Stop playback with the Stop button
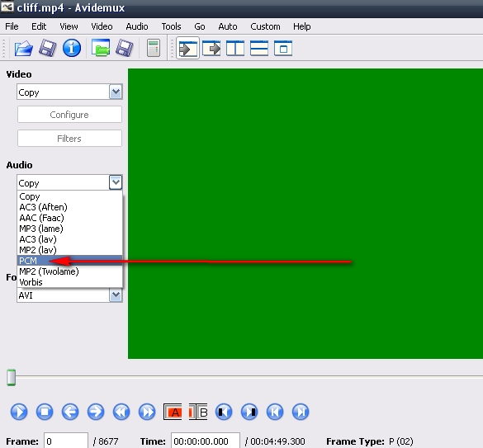 pyautogui.click(x=45, y=412)
